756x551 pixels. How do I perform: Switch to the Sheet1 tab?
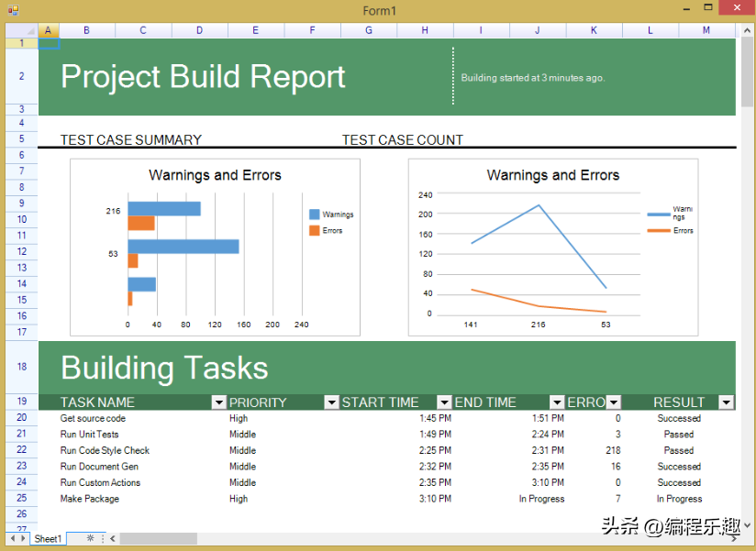[49, 538]
